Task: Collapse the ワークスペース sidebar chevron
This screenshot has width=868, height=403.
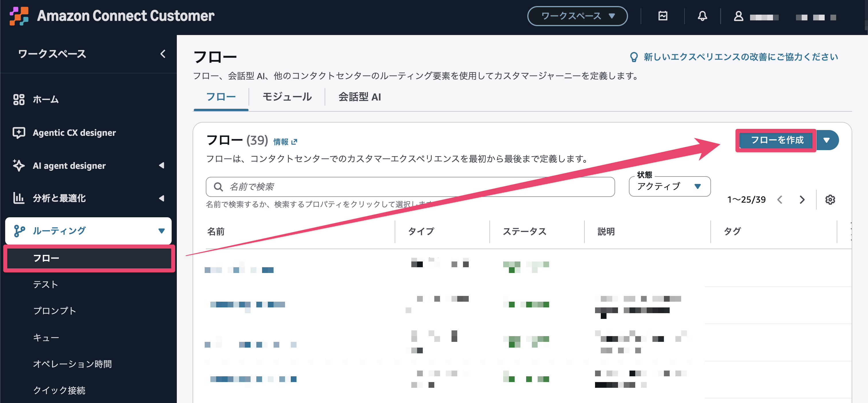Action: pyautogui.click(x=163, y=54)
